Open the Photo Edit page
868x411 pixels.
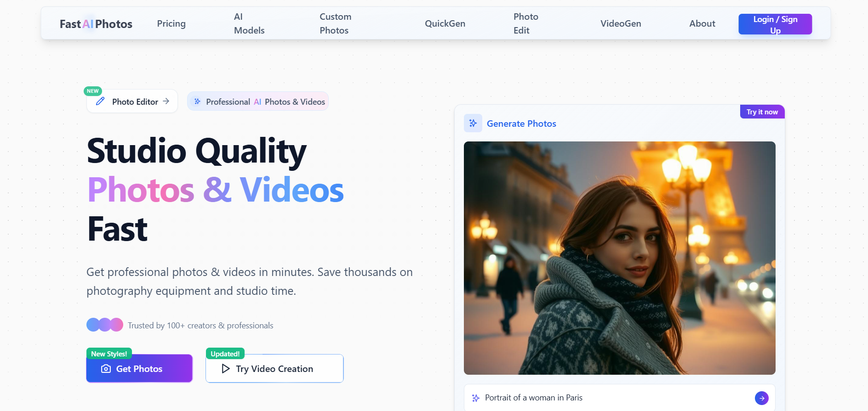tap(525, 23)
